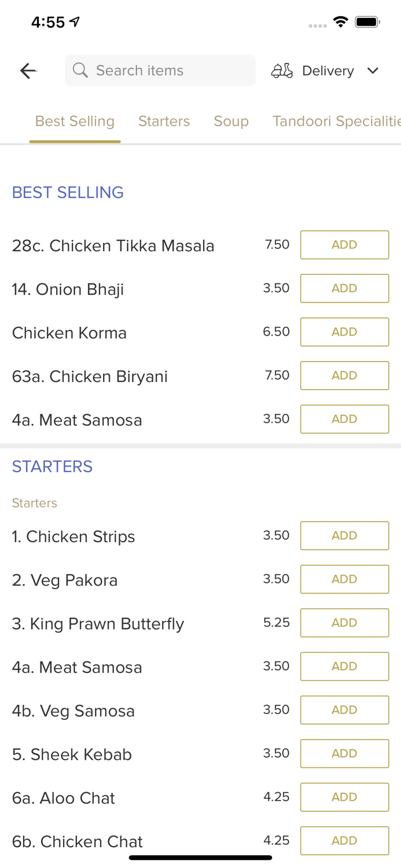Add Sheek Kebab to the cart
401x868 pixels.
344,753
